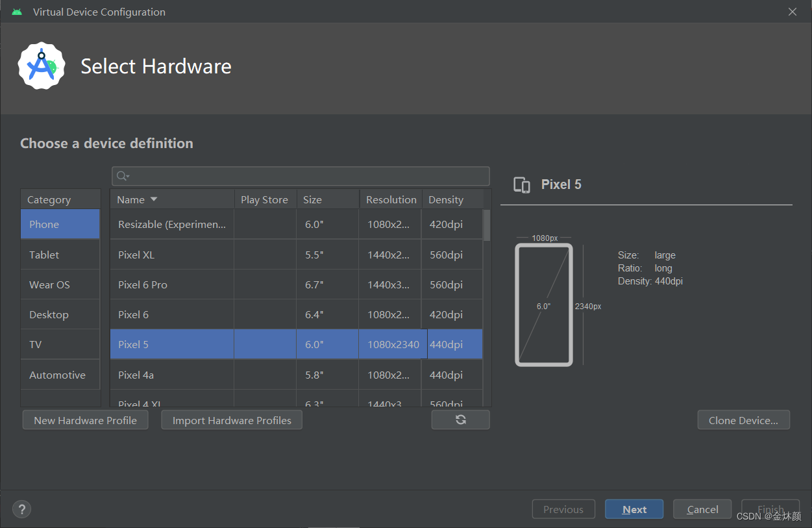Click the search magnifier icon
The width and height of the screenshot is (812, 528).
122,176
